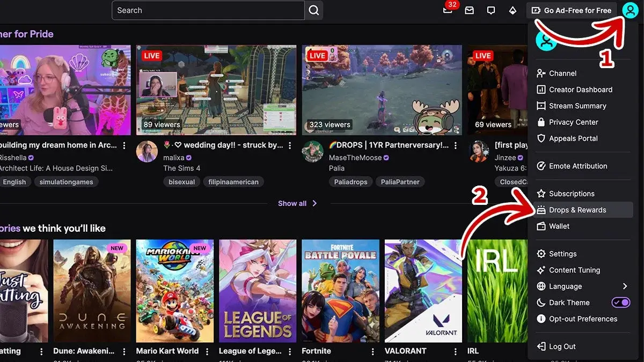This screenshot has height=362, width=644.
Task: Open Settings text in account menu
Action: (563, 254)
